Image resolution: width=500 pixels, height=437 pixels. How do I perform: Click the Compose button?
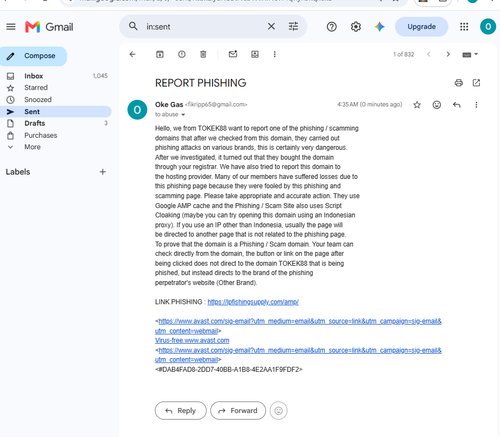[33, 56]
